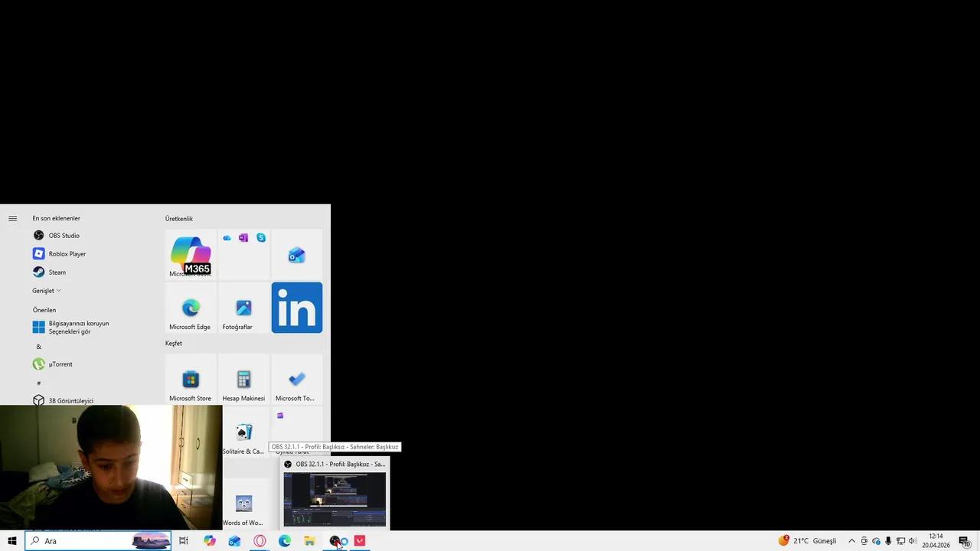Open the '#' letter index header
Viewport: 980px width, 551px height.
coord(38,383)
